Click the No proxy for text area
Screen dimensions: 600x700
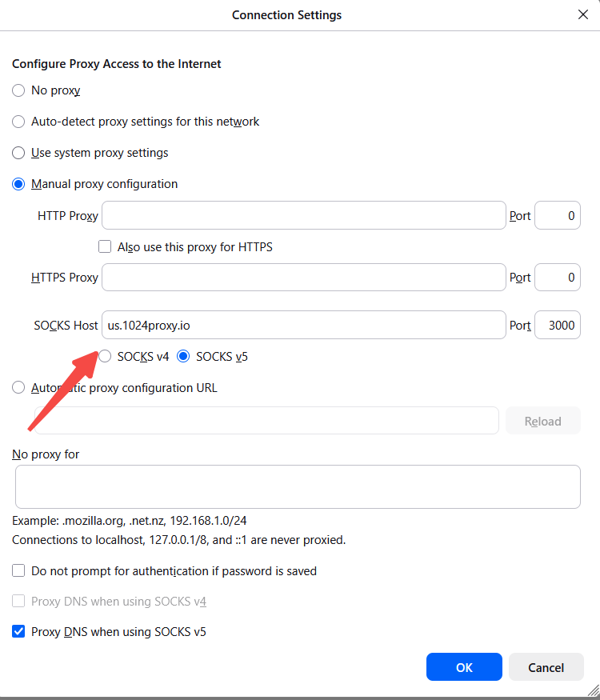[298, 486]
